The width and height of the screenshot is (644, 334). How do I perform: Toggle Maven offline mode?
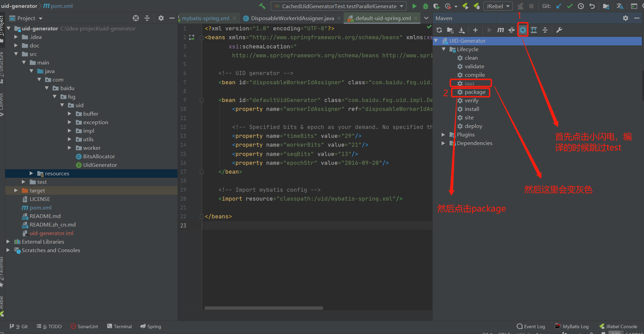click(511, 30)
